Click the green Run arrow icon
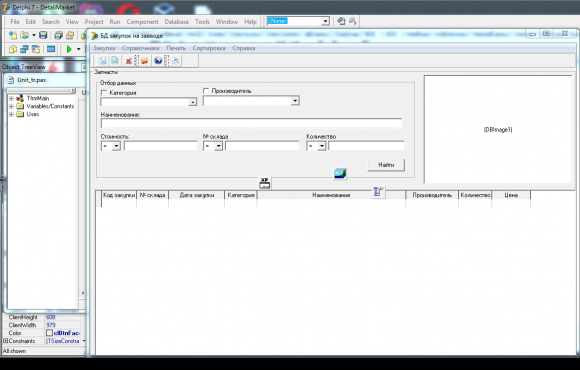The height and width of the screenshot is (370, 580). click(69, 49)
